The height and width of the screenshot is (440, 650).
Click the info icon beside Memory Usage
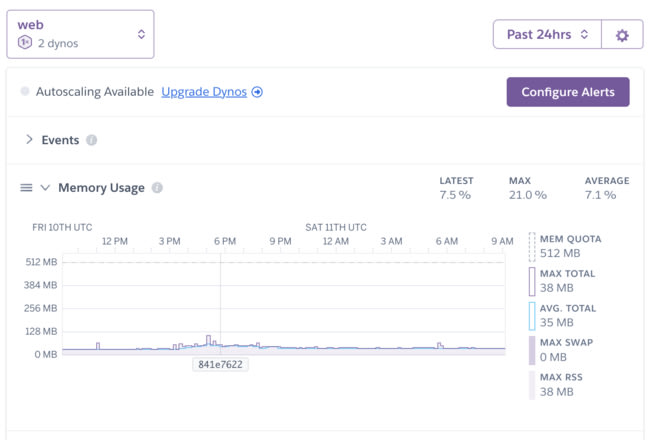(157, 188)
